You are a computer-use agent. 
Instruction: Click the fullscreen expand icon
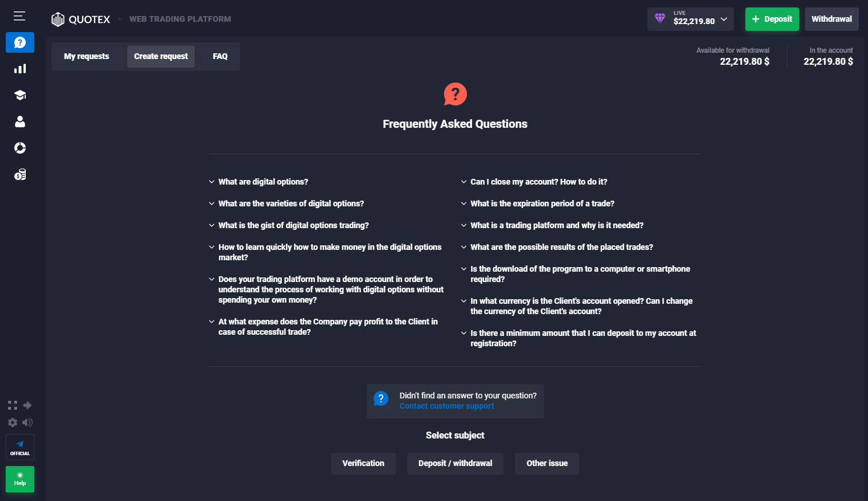tap(13, 405)
